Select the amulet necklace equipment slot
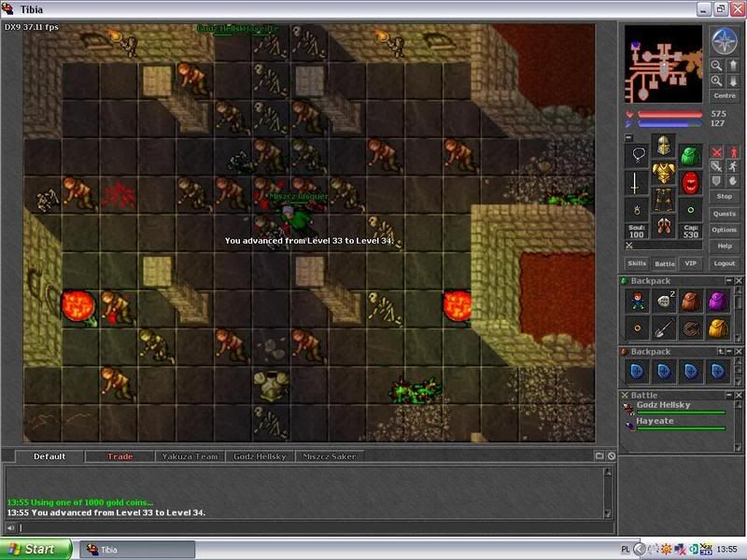The width and height of the screenshot is (747, 560). pos(637,155)
